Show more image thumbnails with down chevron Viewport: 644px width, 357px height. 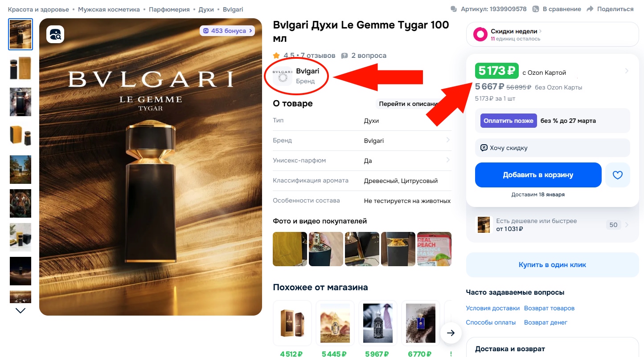(21, 310)
